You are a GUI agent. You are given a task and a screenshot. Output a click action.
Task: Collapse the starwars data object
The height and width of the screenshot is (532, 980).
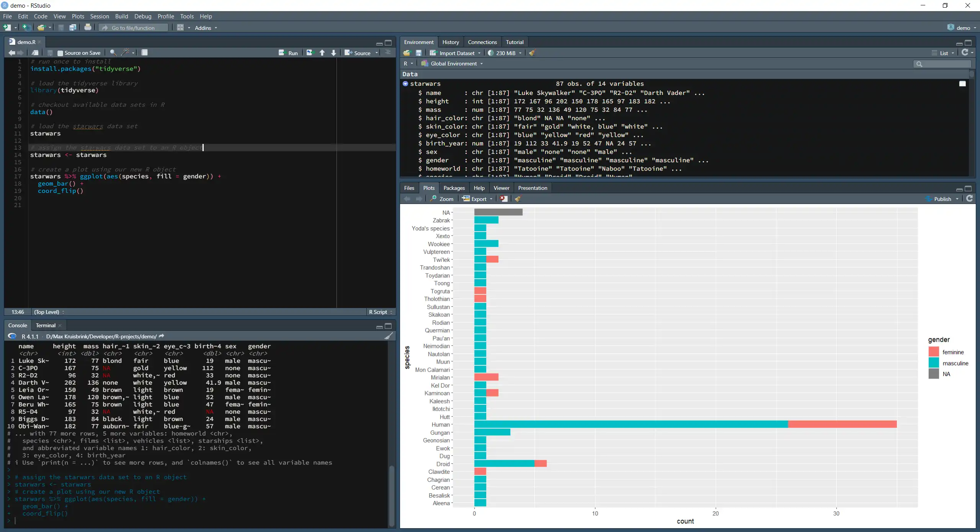(x=405, y=83)
